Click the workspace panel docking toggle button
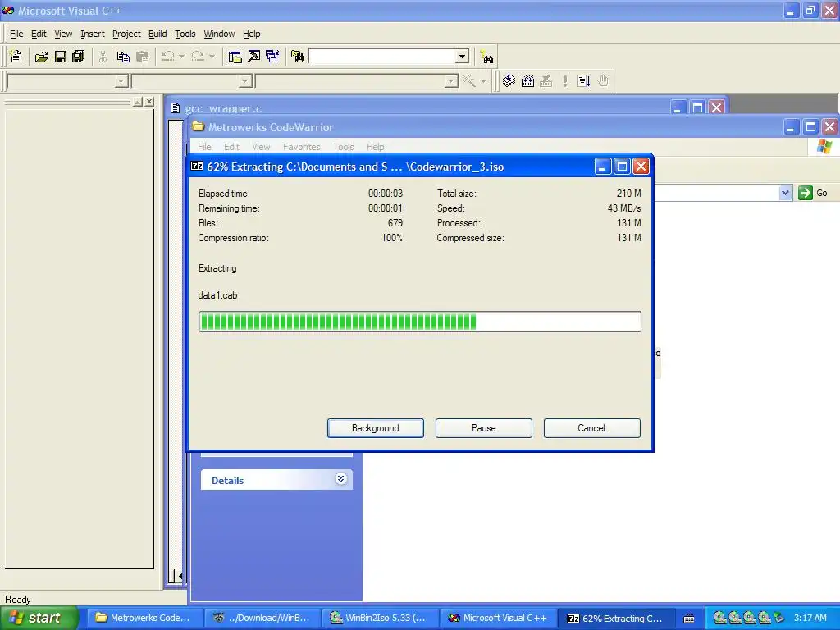840x630 pixels. coord(138,102)
